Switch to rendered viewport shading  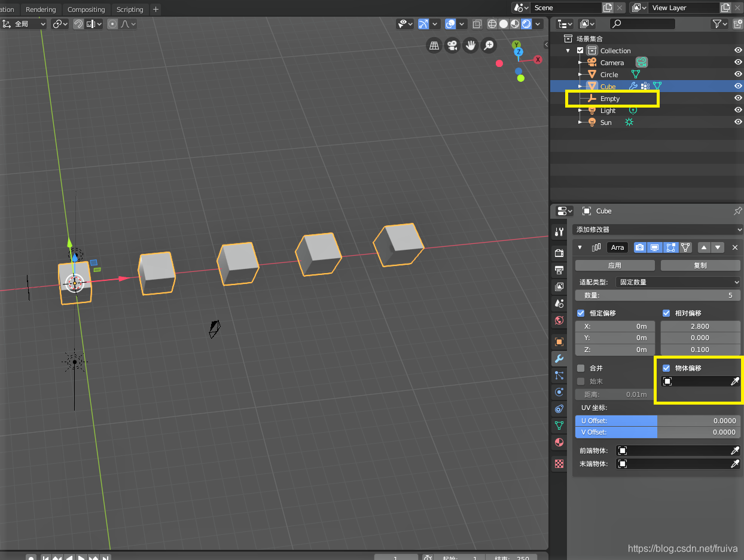point(526,24)
